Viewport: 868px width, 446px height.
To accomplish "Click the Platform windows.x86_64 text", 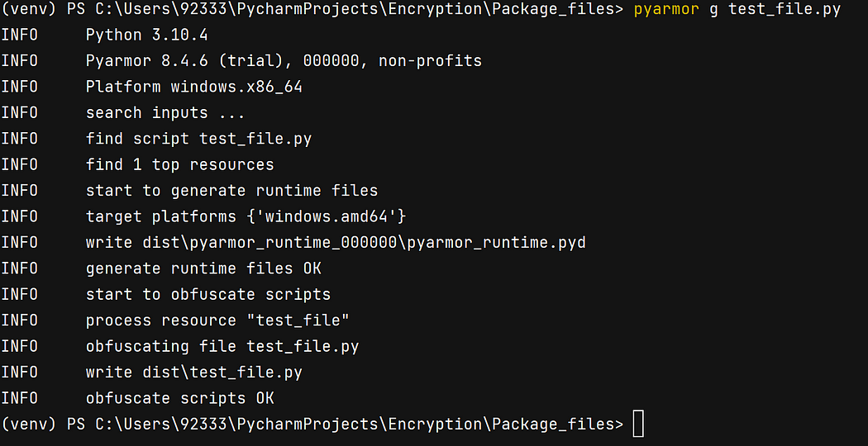I will click(x=193, y=87).
